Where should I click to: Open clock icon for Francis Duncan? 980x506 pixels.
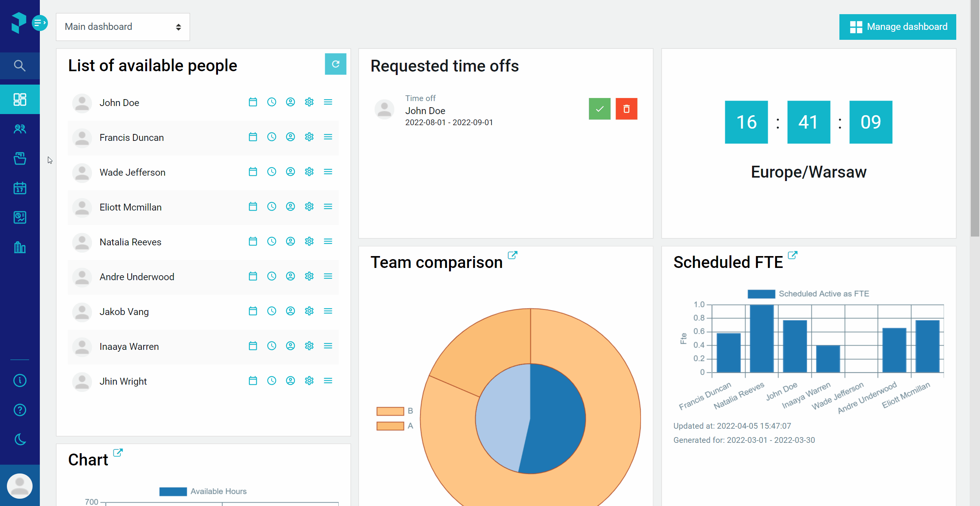click(272, 137)
